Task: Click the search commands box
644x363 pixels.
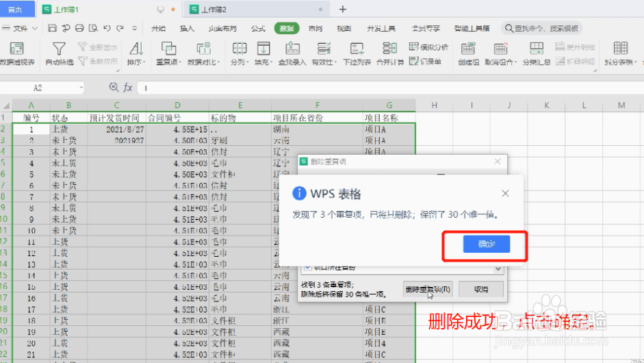Action: point(541,28)
